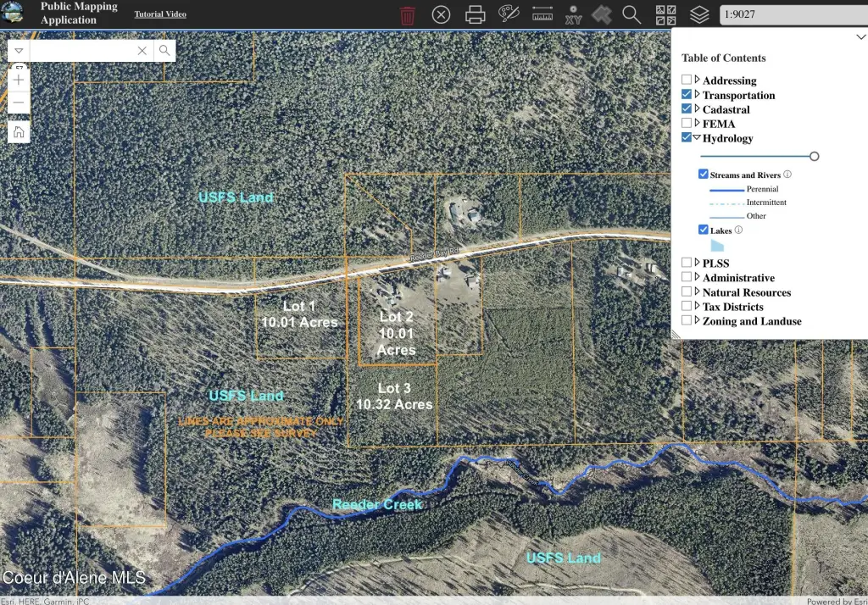
Task: Adjust the Hydrology transparency slider handle
Action: (x=815, y=156)
